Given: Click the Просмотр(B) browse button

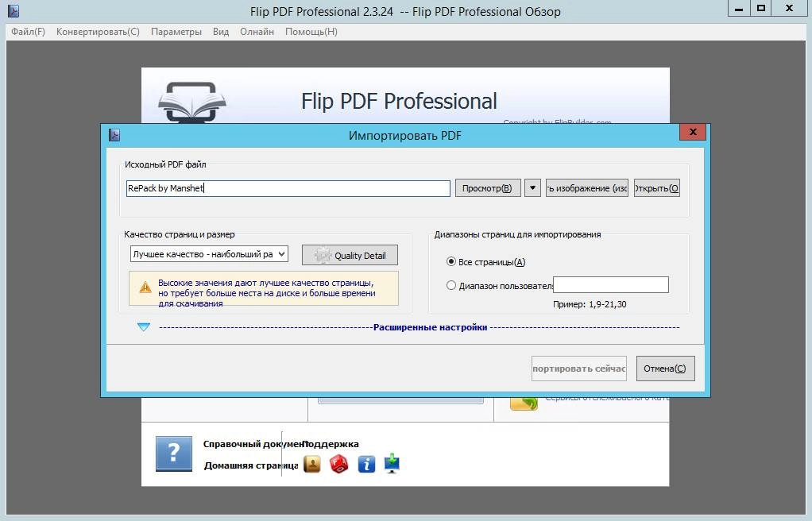Looking at the screenshot, I should click(487, 188).
